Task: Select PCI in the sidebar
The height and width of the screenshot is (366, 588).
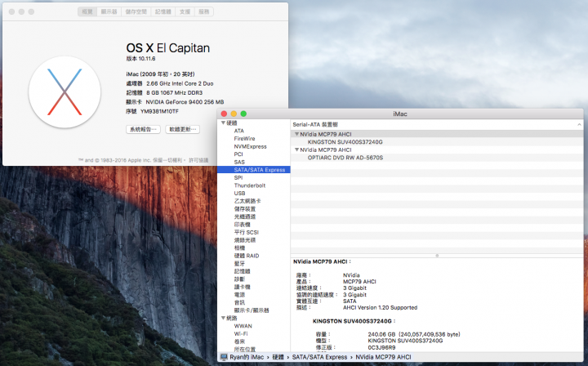Action: (238, 154)
